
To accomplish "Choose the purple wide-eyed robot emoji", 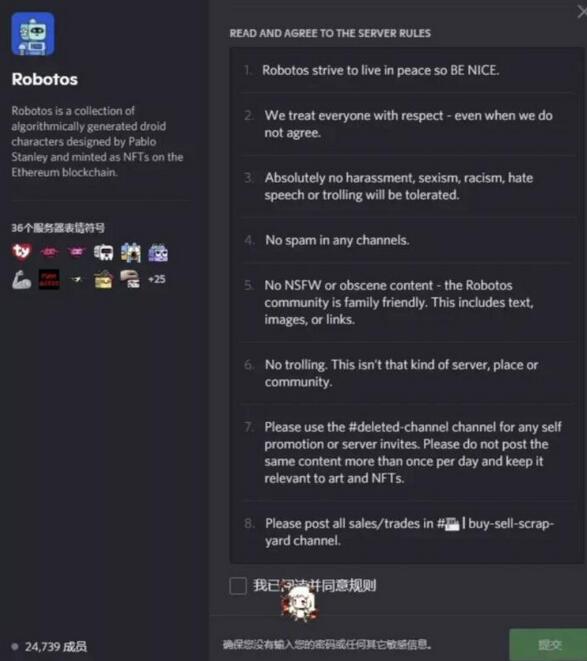I will pos(158,253).
